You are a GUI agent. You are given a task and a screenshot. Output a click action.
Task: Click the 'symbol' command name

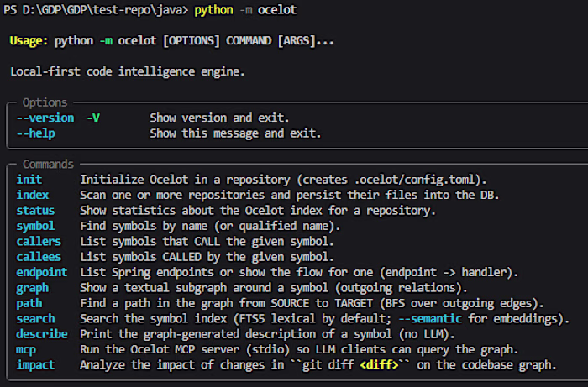coord(35,226)
